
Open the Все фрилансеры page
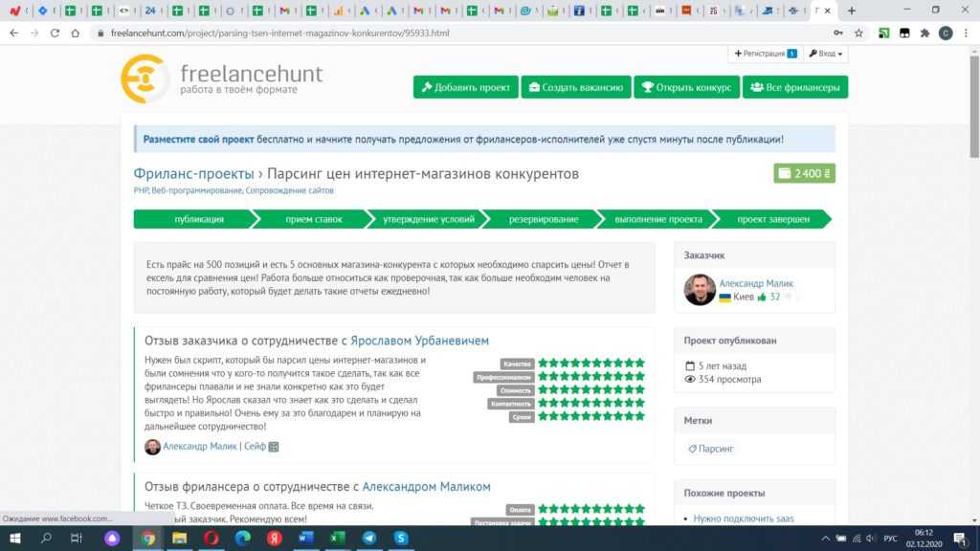point(795,87)
